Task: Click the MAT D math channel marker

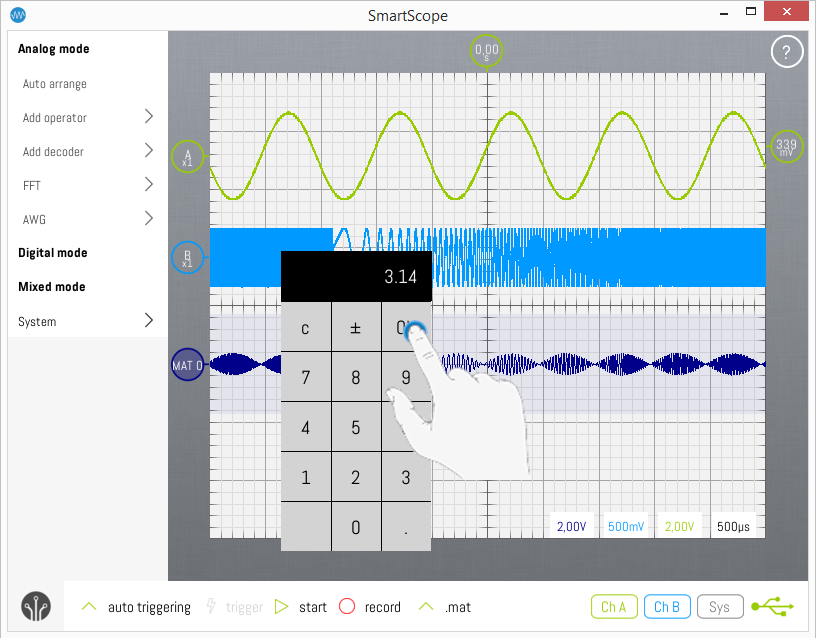Action: tap(187, 366)
